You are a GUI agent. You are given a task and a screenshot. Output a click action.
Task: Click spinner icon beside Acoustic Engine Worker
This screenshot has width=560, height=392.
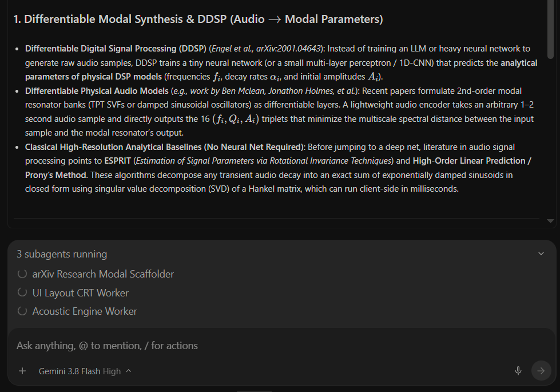point(22,311)
